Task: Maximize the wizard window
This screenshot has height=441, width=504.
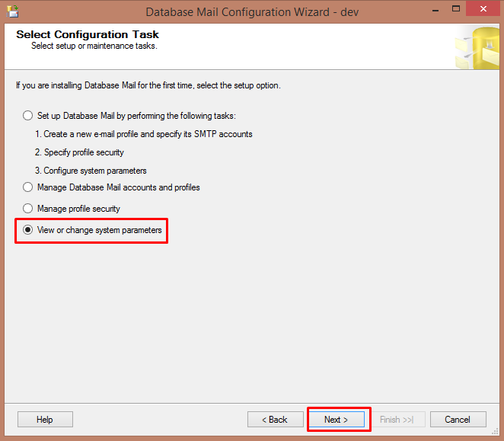Action: [456, 11]
